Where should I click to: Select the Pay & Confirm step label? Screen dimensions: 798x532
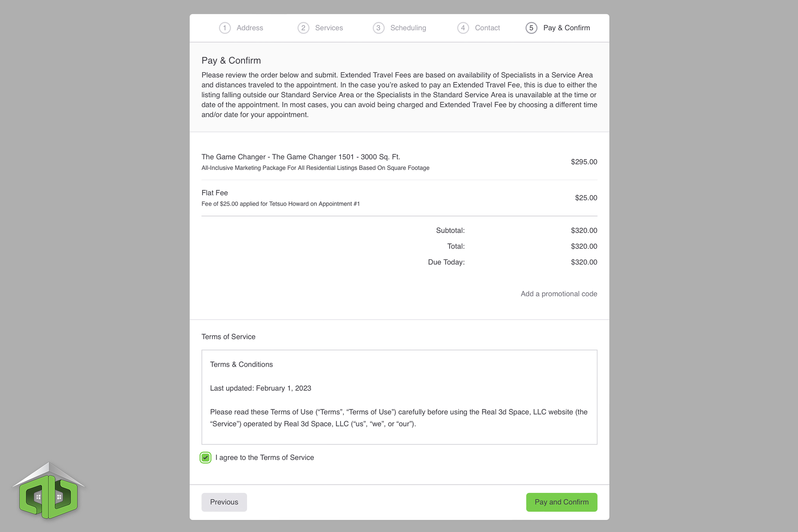pos(567,28)
